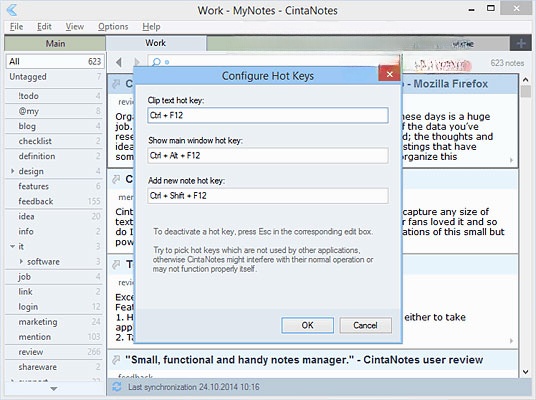Close the Configure Hot Keys dialog
Image resolution: width=536 pixels, height=400 pixels.
tap(389, 74)
